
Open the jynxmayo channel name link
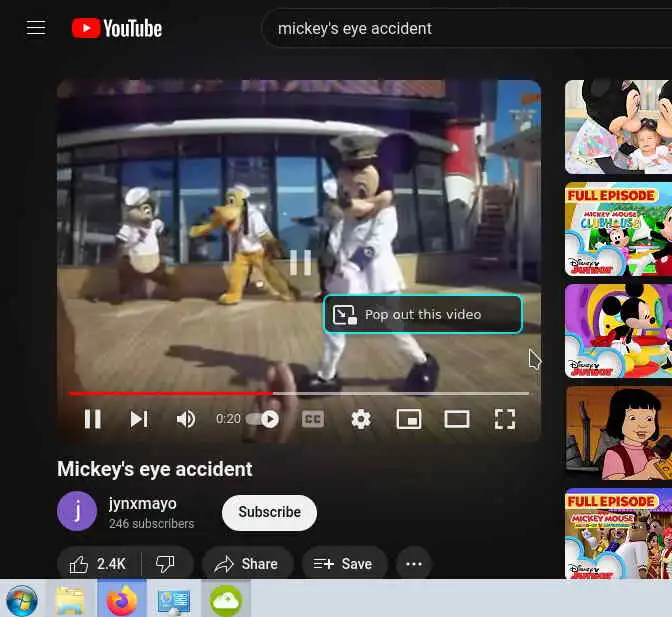pyautogui.click(x=142, y=503)
